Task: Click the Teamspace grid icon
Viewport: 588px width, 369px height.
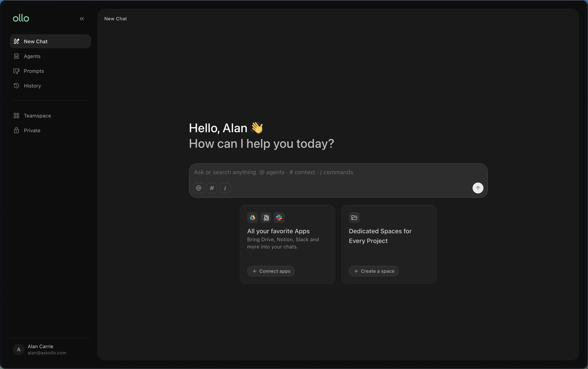Action: (17, 116)
